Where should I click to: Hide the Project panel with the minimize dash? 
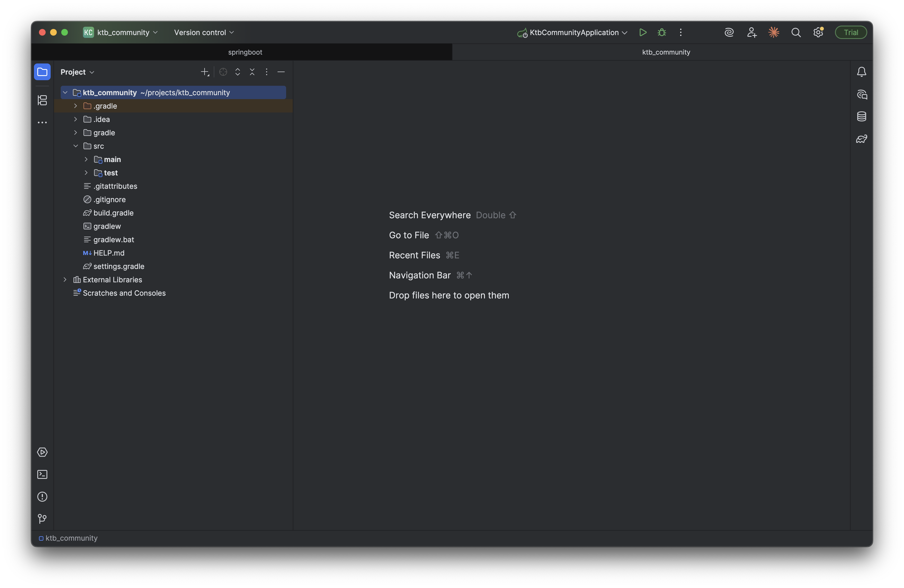[x=281, y=72]
